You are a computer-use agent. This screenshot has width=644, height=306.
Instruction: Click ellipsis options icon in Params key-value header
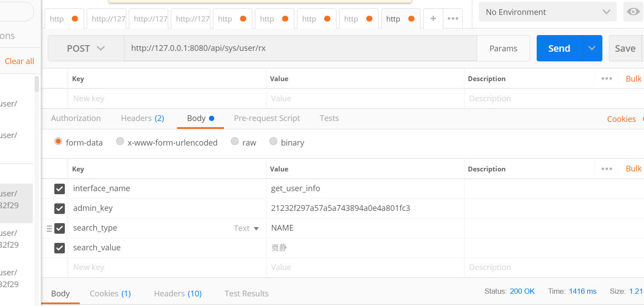[606, 78]
